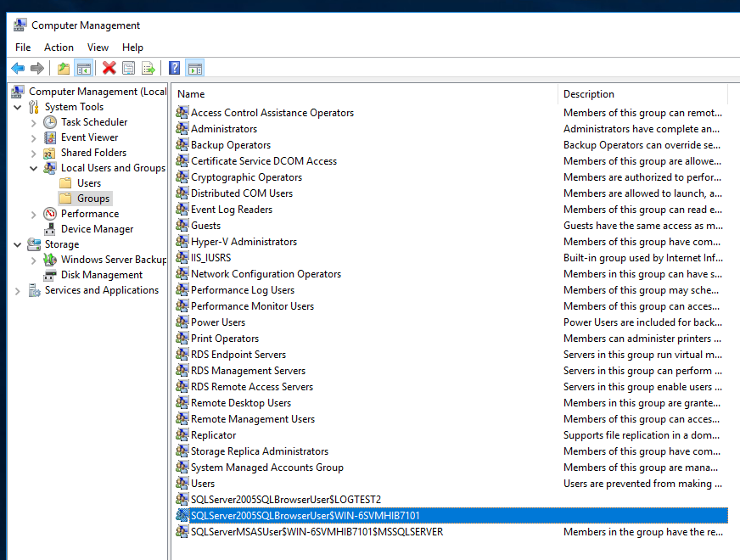Select the Cryptographic Operators group
740x560 pixels.
click(x=246, y=177)
